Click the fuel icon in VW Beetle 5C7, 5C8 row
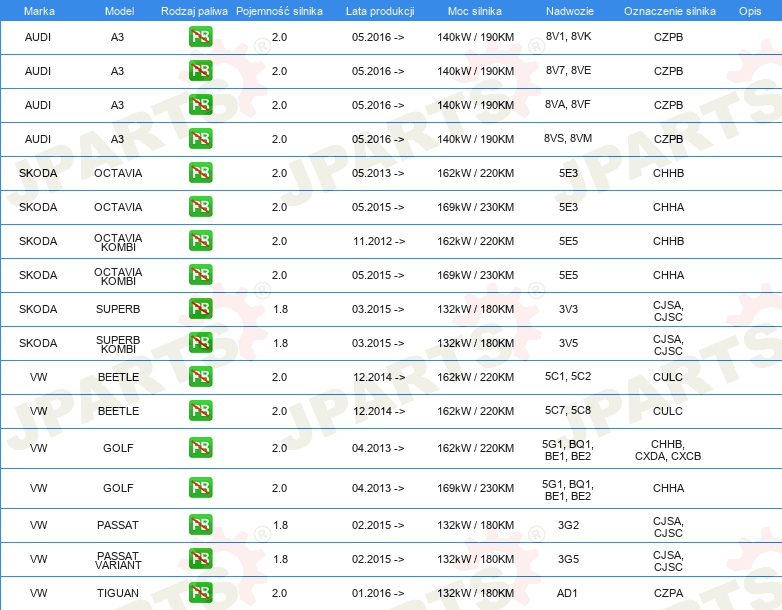782x610 pixels. pyautogui.click(x=200, y=410)
